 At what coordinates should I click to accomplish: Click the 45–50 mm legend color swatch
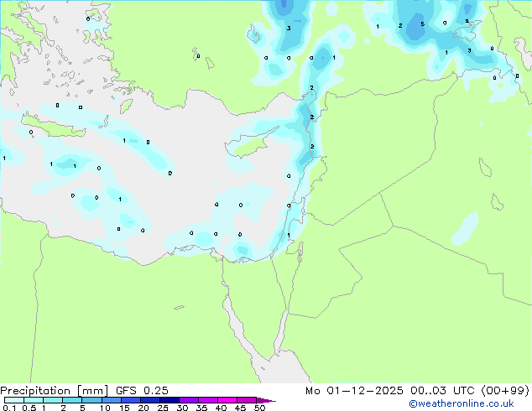247,400
